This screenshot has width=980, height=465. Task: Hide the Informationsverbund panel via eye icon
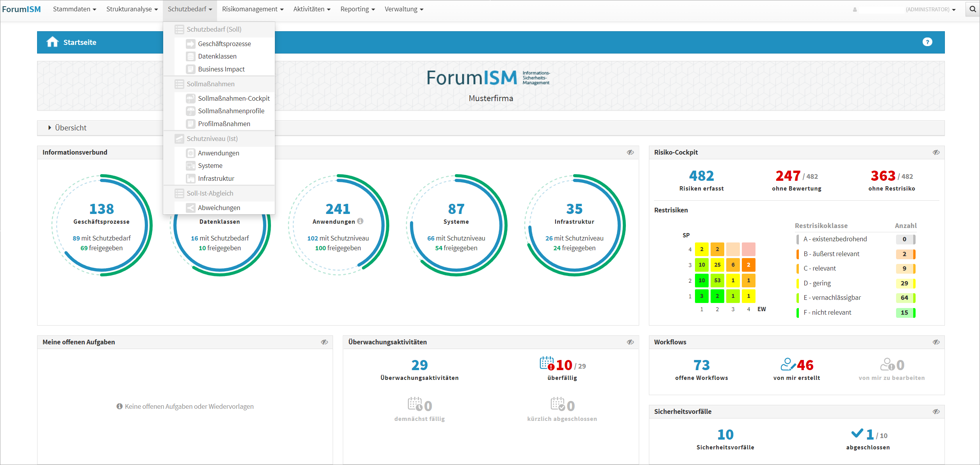630,152
